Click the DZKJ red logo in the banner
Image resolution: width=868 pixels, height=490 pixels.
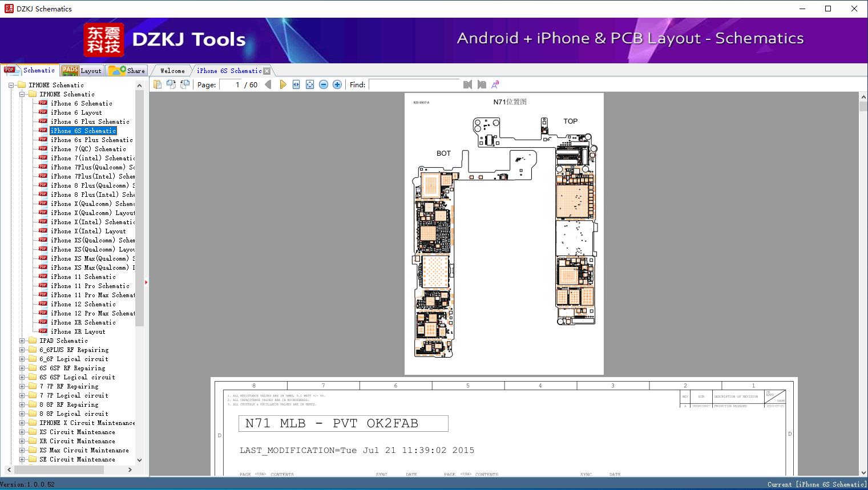click(104, 40)
